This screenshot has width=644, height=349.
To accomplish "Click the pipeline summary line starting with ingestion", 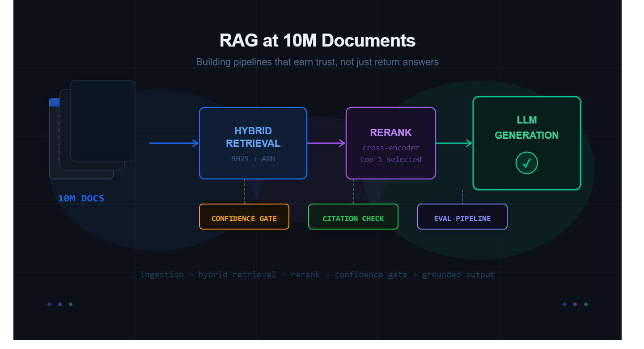I will coord(318,275).
